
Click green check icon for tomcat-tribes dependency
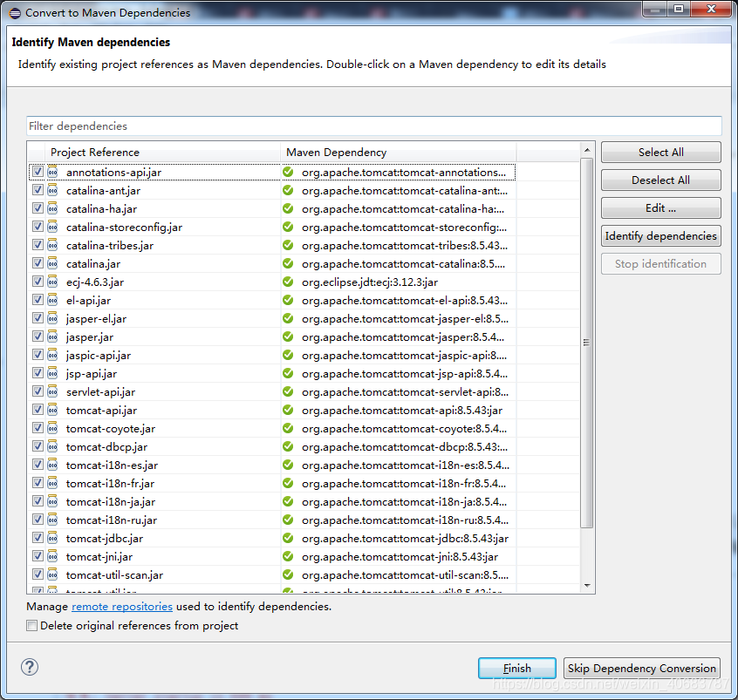click(288, 245)
